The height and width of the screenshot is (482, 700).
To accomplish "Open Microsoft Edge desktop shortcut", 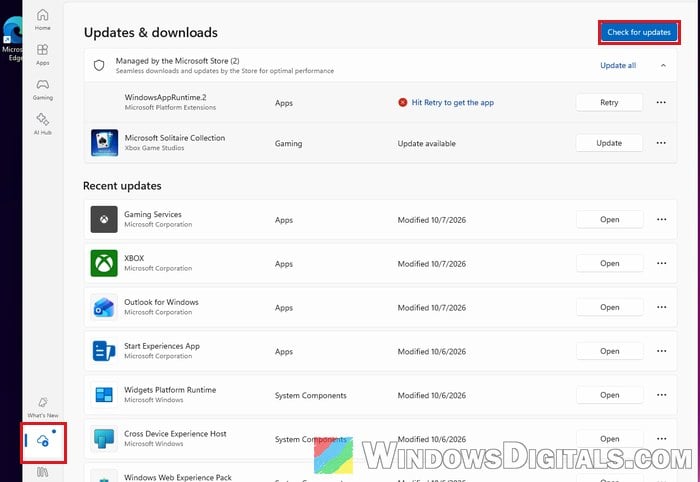I will coord(12,38).
